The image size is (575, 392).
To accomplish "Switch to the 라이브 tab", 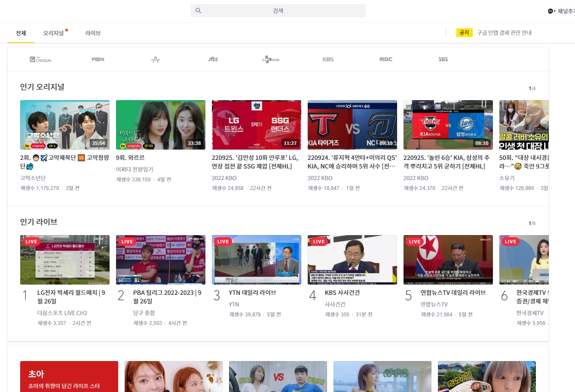I will click(93, 33).
